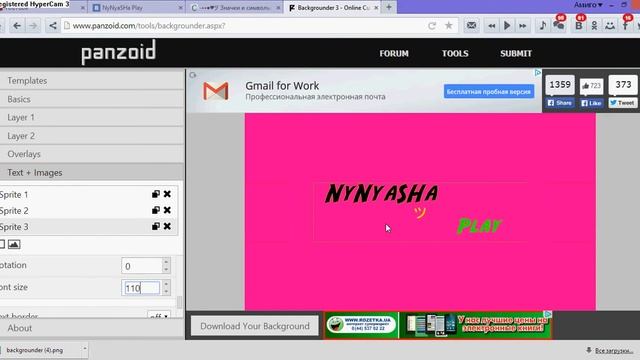Open a new browser tab
This screenshot has width=640, height=360.
coord(389,7)
